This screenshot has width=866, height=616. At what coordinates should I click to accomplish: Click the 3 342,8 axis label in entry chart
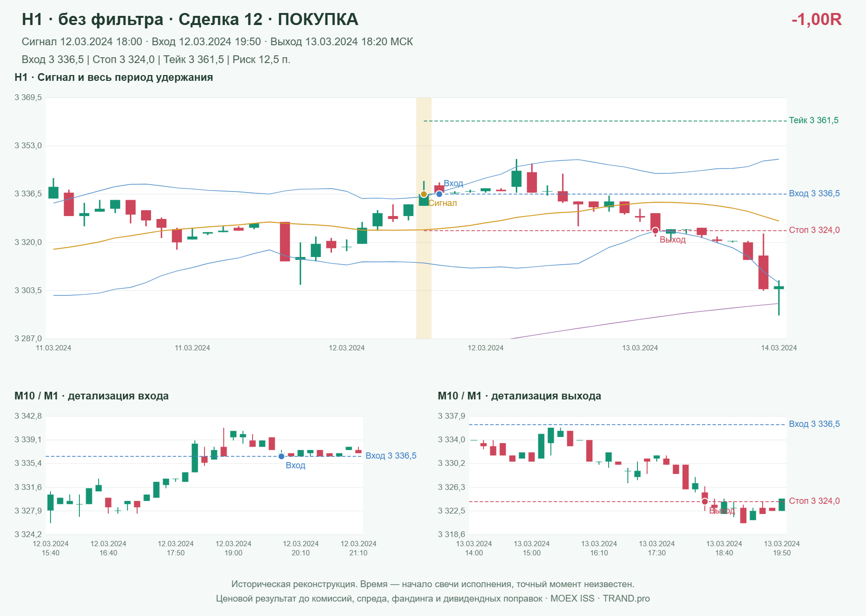pos(28,416)
